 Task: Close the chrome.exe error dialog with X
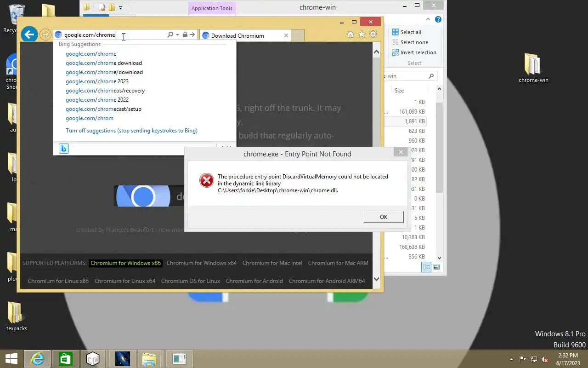click(401, 152)
